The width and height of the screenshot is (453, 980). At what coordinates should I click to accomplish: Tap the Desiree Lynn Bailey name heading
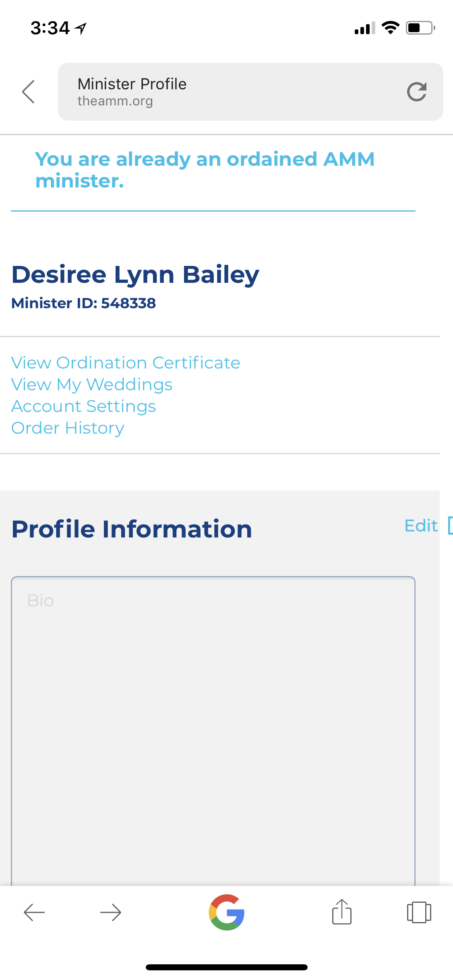point(135,275)
